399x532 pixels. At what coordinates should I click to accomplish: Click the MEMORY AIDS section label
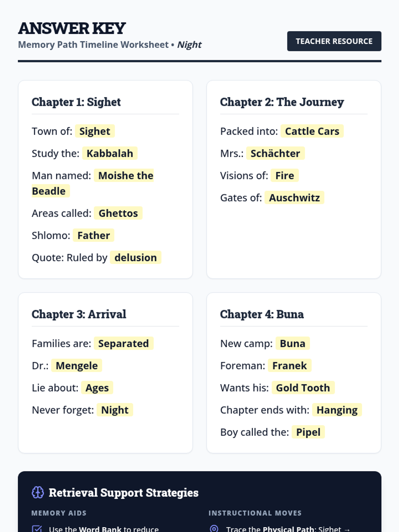tap(59, 513)
